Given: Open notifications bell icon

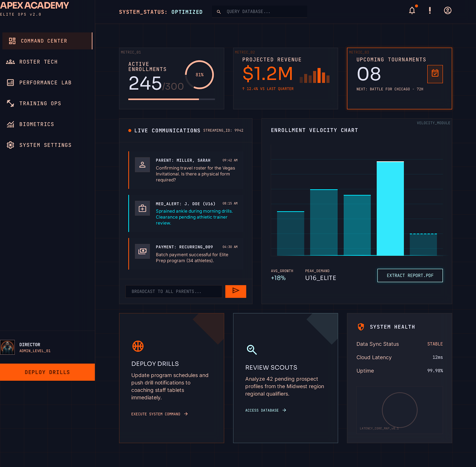Looking at the screenshot, I should point(412,11).
